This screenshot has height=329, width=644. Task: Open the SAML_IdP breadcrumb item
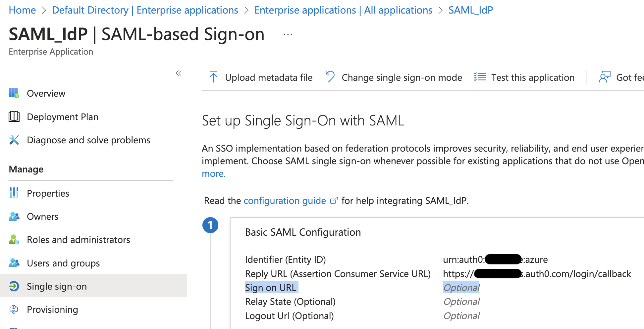pos(470,10)
